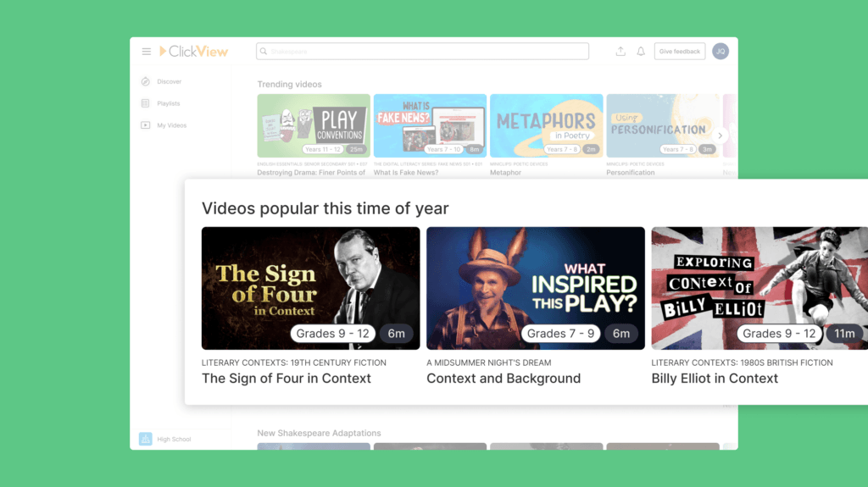Screen dimensions: 868x487
Task: Click the My Videos play icon
Action: (x=146, y=125)
